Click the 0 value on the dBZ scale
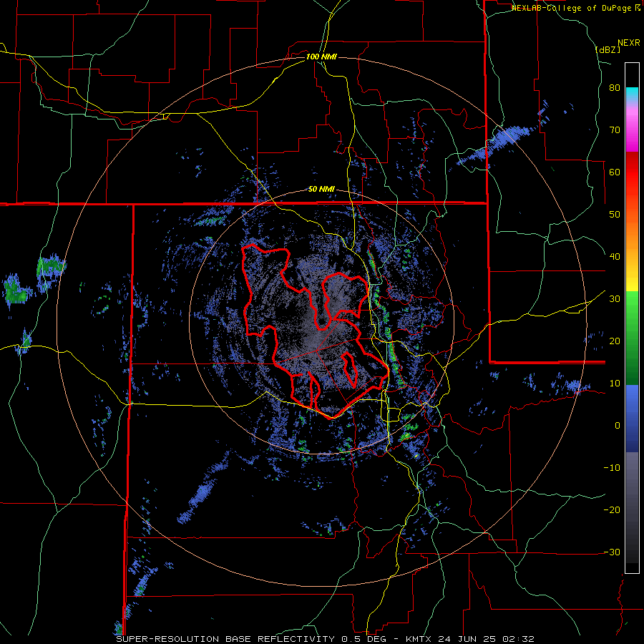 click(618, 426)
